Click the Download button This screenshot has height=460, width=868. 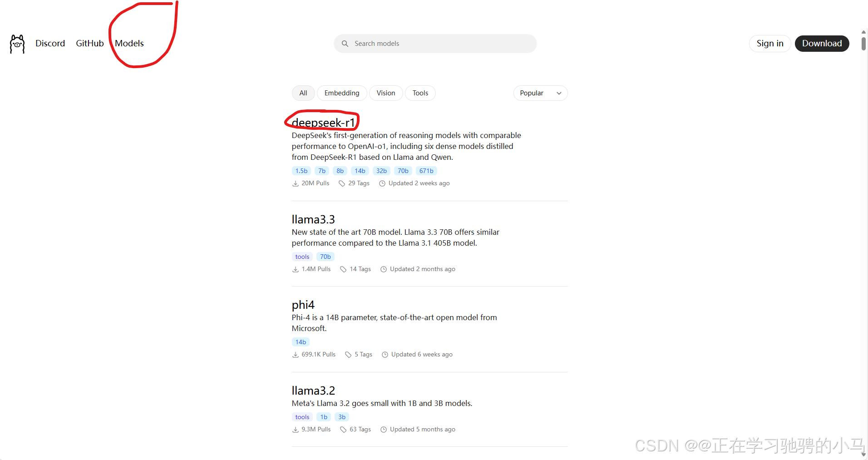tap(822, 44)
